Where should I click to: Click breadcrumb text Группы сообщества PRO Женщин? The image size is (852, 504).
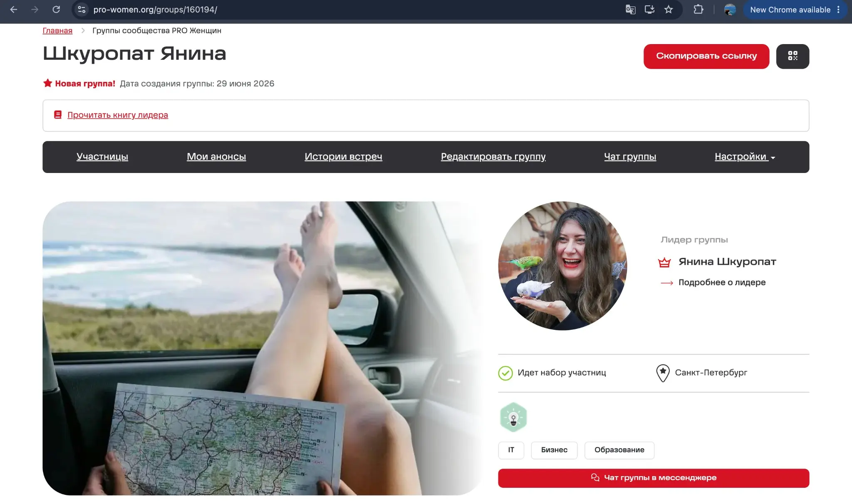coord(157,30)
